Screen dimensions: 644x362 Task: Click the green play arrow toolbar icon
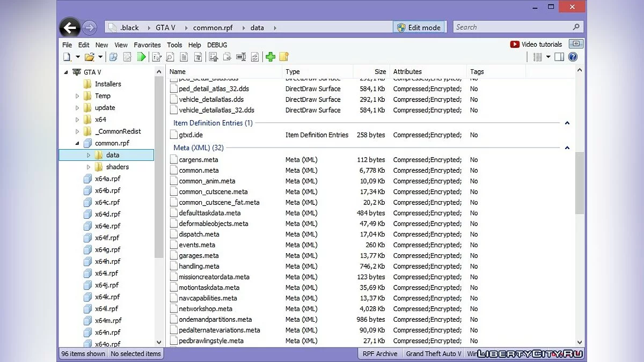click(x=142, y=57)
